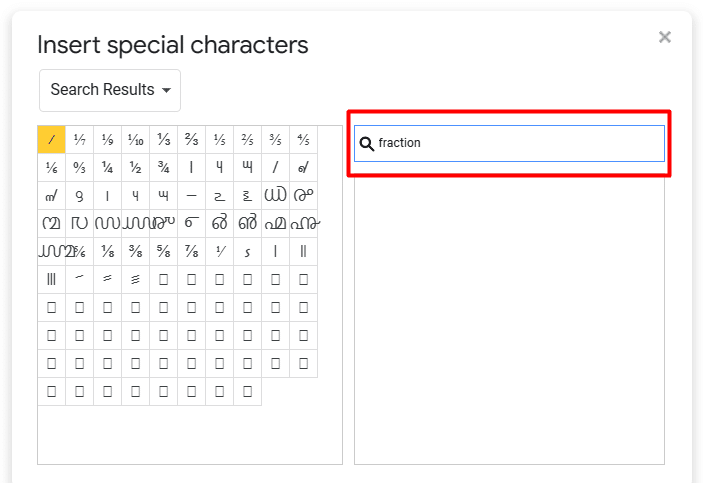Click the fraction search input field

[518, 143]
